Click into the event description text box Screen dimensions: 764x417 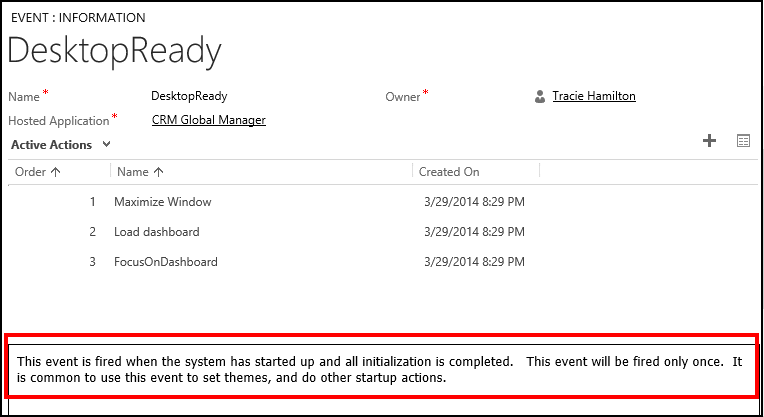point(381,369)
